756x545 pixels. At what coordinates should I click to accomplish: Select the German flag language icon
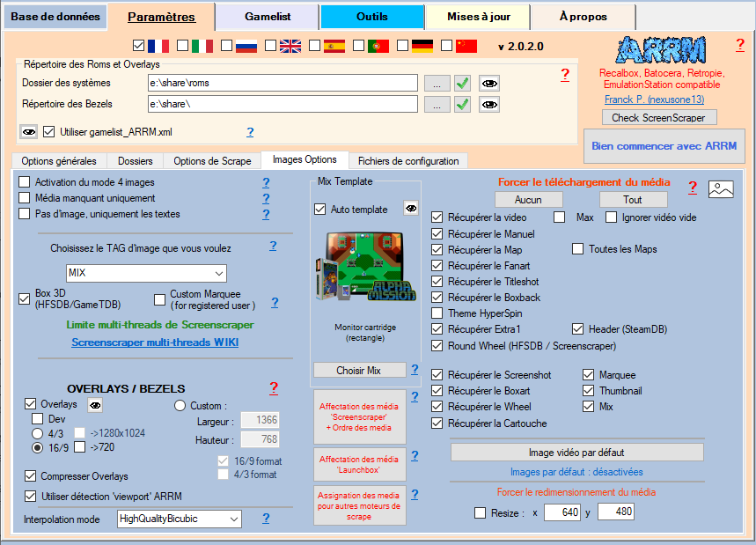click(422, 46)
